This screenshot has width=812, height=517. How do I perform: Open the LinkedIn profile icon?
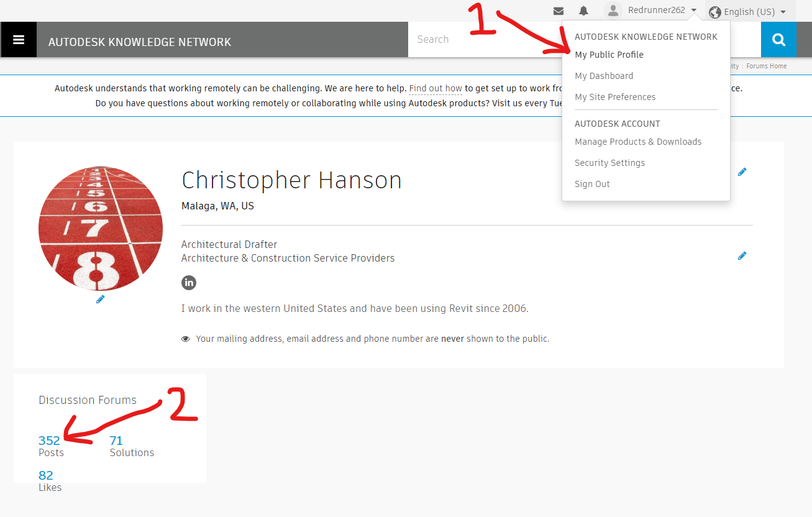[x=189, y=283]
